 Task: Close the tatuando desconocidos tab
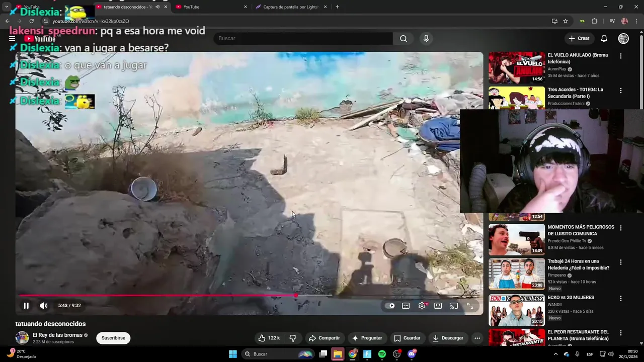coord(166,7)
